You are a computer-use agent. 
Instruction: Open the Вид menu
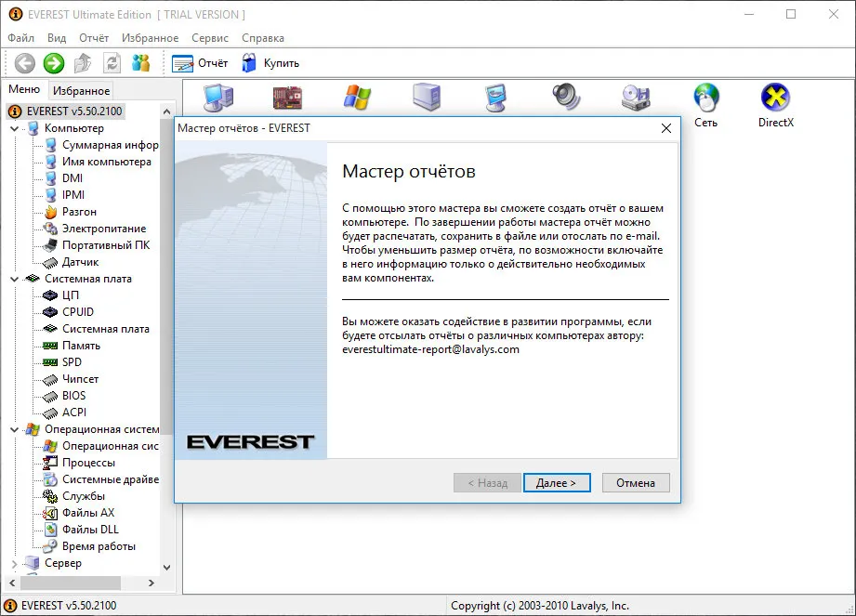tap(57, 38)
